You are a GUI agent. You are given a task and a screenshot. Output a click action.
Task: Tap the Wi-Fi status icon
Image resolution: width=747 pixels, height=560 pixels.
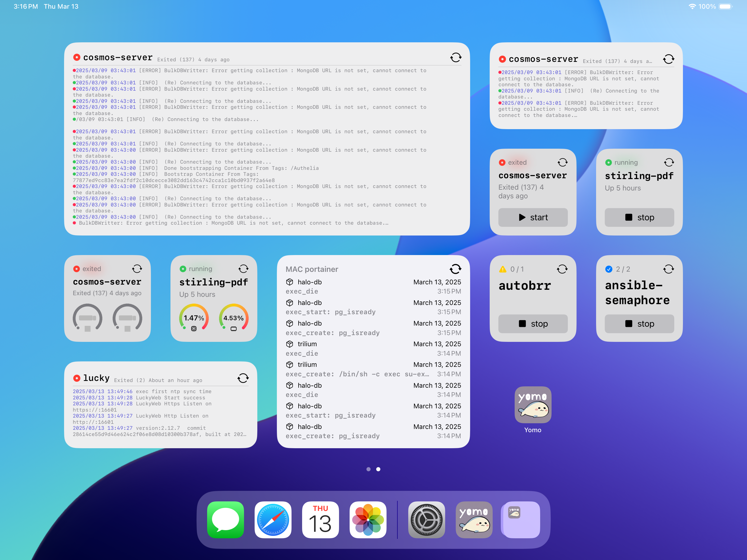pos(692,7)
